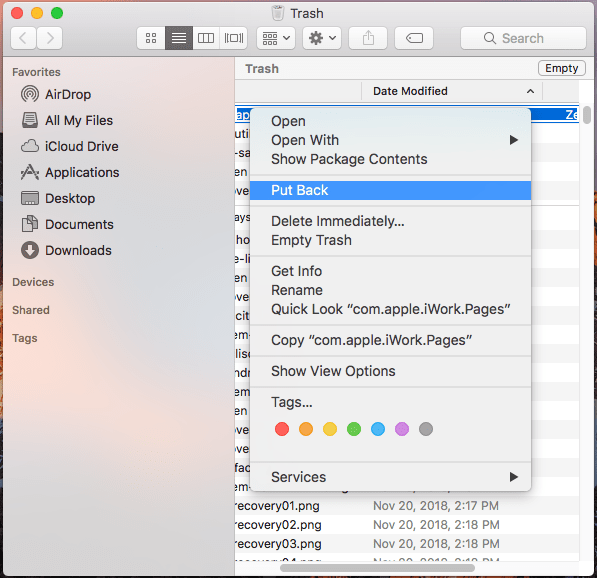Open Documents in the sidebar
597x578 pixels.
click(67, 224)
